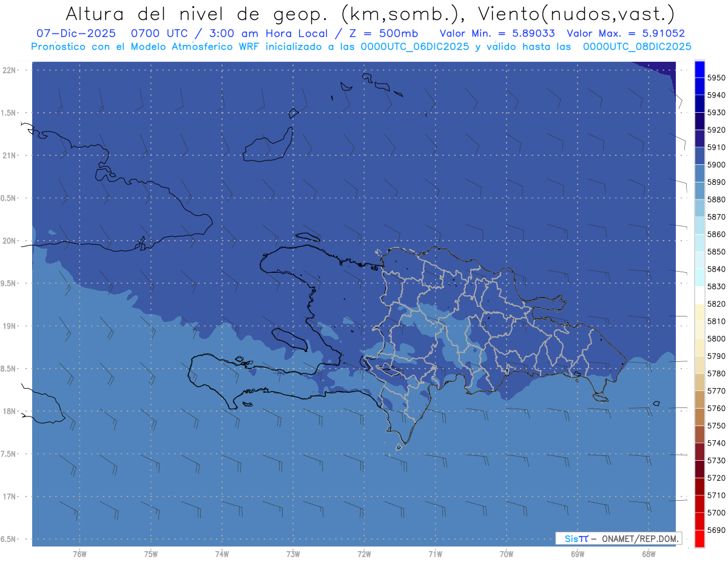Click the 'Valor Min. = 5.89033' text

(497, 33)
